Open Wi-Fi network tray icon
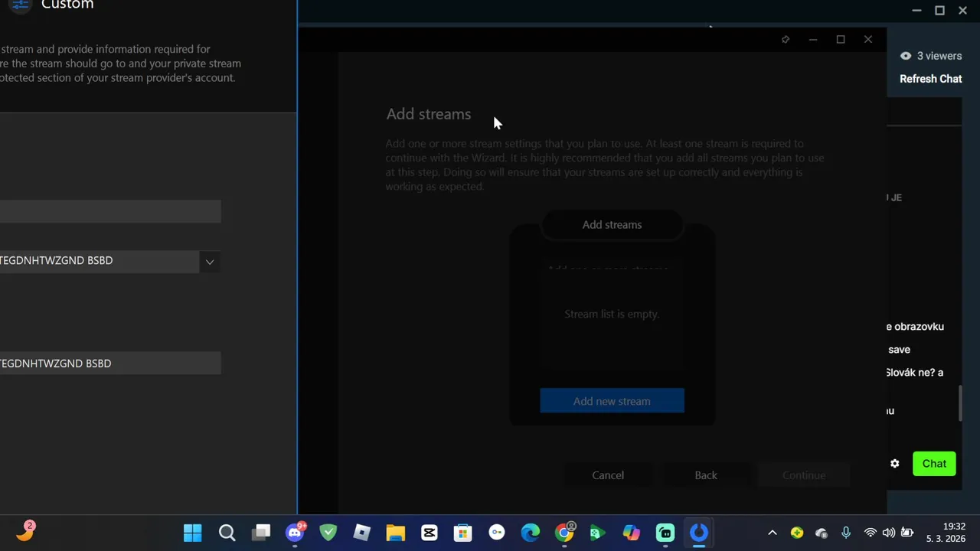The height and width of the screenshot is (551, 980). click(x=871, y=533)
